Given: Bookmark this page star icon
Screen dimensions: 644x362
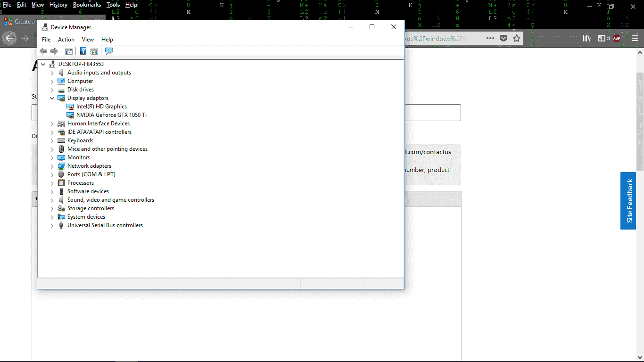Looking at the screenshot, I should (x=517, y=38).
